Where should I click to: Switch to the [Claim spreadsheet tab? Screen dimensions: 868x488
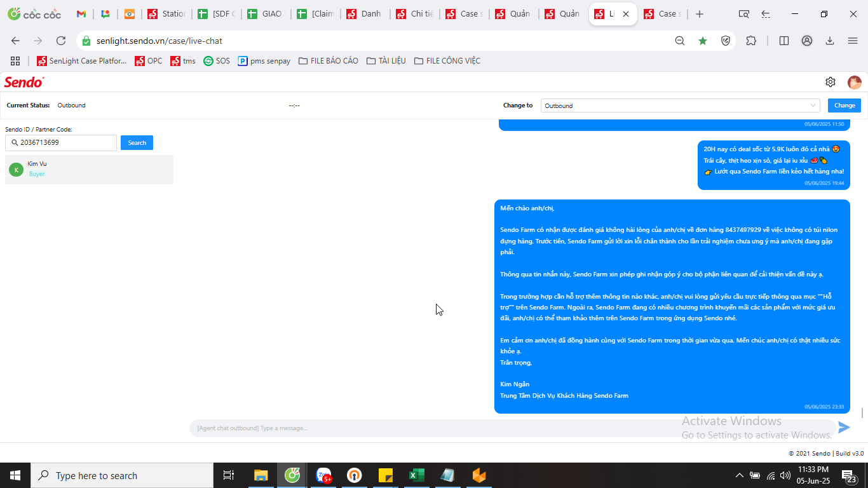[x=315, y=14]
